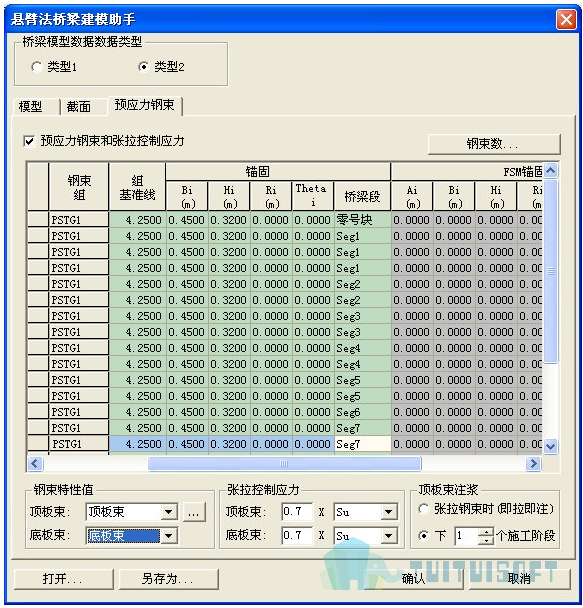Click table vertical scrollbar up arrow

point(550,170)
